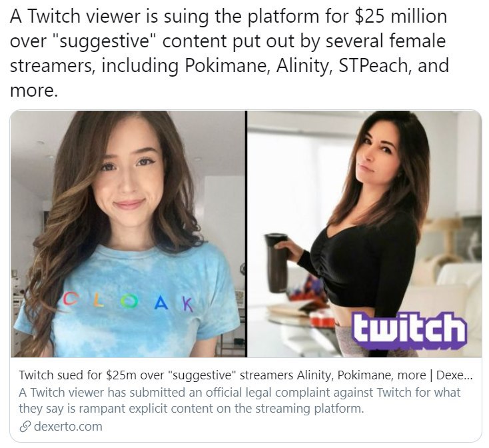Click "$25 million" in the tweet text
Image resolution: width=489 pixels, height=448 pixels.
(400, 16)
